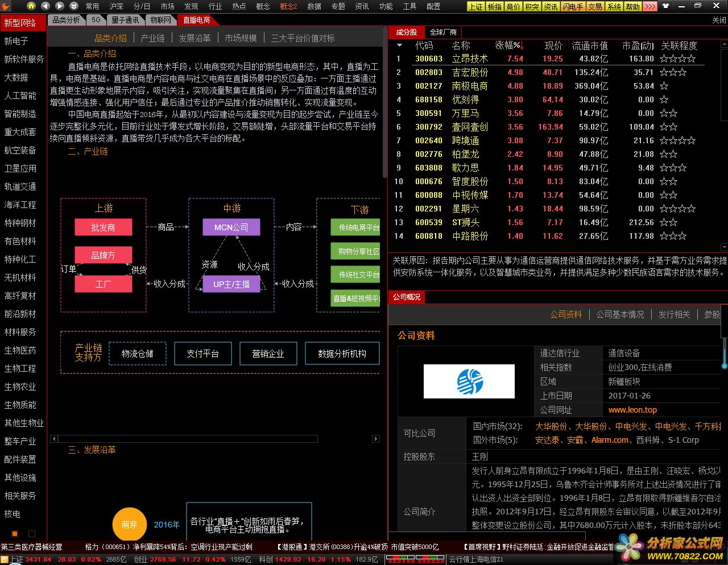Click the 代码 column header
This screenshot has width=728, height=565.
pos(424,45)
